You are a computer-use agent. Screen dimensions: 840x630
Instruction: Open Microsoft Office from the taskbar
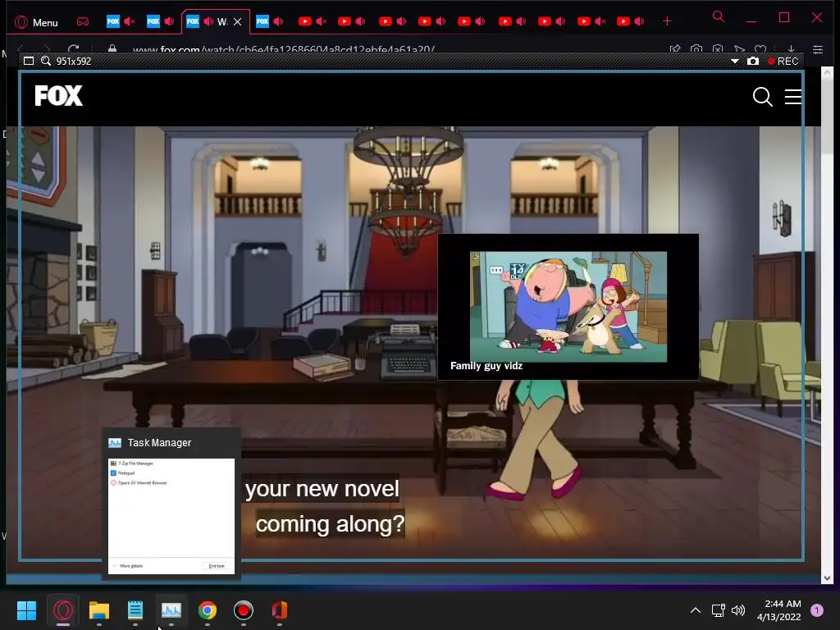pyautogui.click(x=280, y=610)
